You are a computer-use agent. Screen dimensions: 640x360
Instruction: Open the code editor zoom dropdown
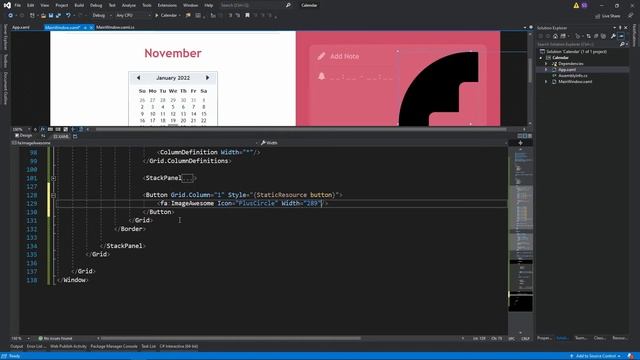pyautogui.click(x=21, y=338)
